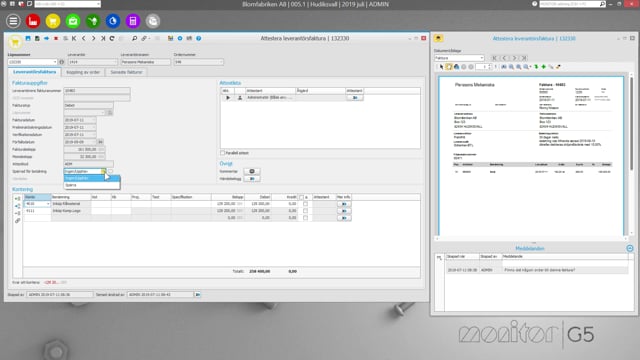Open the blue clock Time module
Image resolution: width=640 pixels, height=360 pixels.
[x=113, y=21]
